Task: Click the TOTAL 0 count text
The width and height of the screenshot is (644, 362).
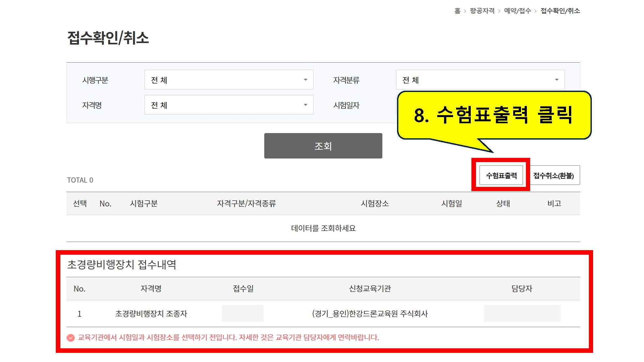Action: [x=80, y=180]
